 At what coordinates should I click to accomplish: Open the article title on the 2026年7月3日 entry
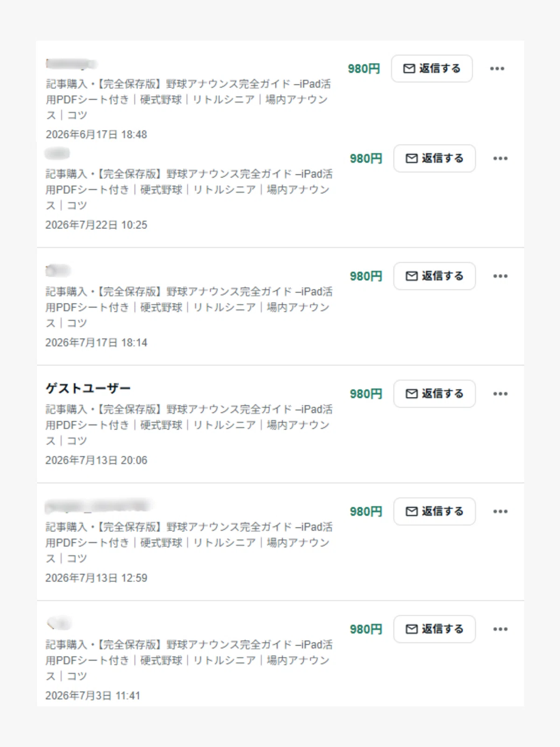coord(189,660)
